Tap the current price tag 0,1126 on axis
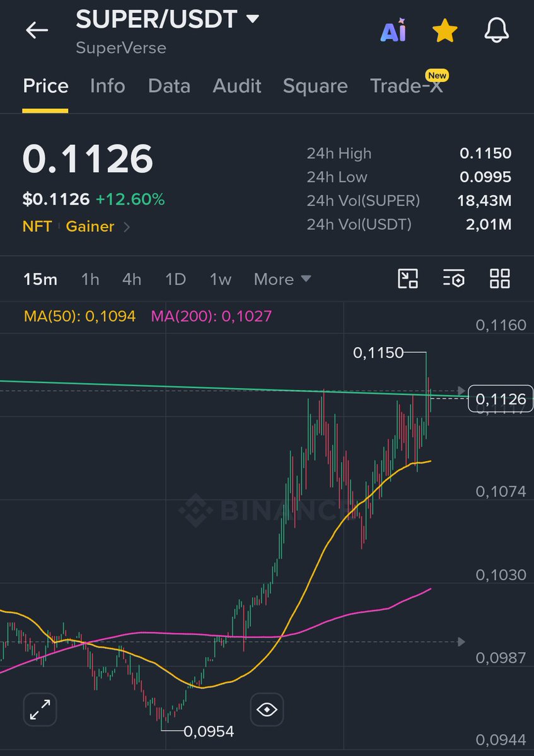Image resolution: width=534 pixels, height=756 pixels. pos(501,399)
